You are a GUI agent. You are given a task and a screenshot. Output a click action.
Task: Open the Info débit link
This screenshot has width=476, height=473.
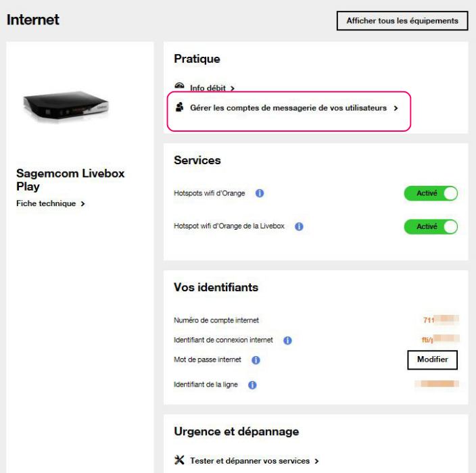tap(207, 88)
